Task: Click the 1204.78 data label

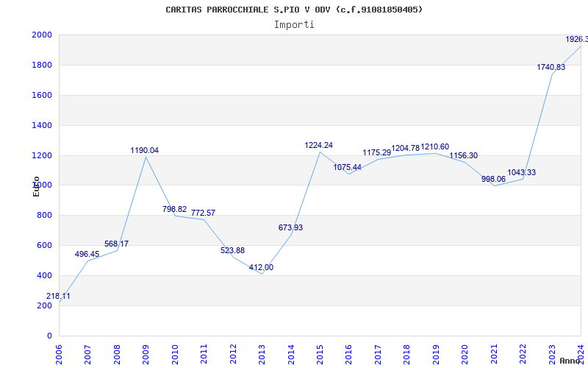Action: [406, 149]
